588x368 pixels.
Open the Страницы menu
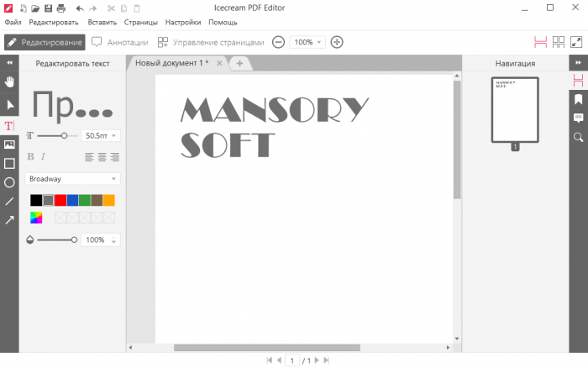141,23
